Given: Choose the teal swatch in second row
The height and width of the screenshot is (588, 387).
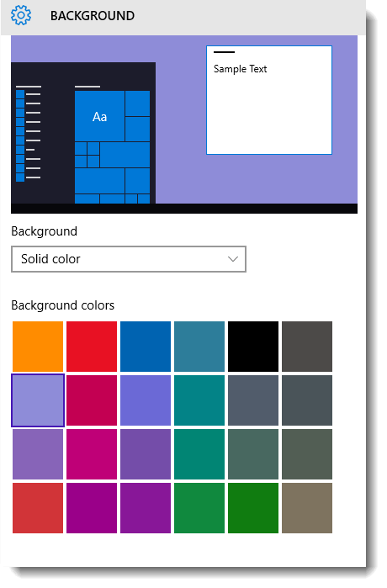Looking at the screenshot, I should (x=199, y=400).
